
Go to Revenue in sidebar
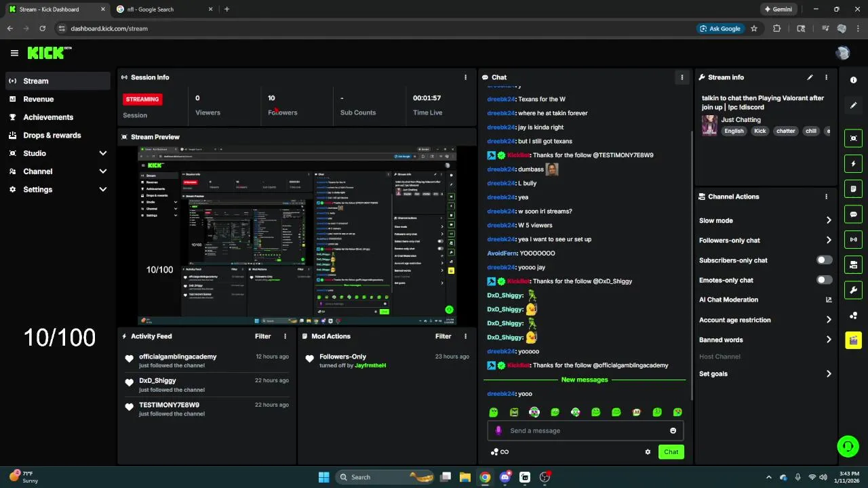coord(58,99)
